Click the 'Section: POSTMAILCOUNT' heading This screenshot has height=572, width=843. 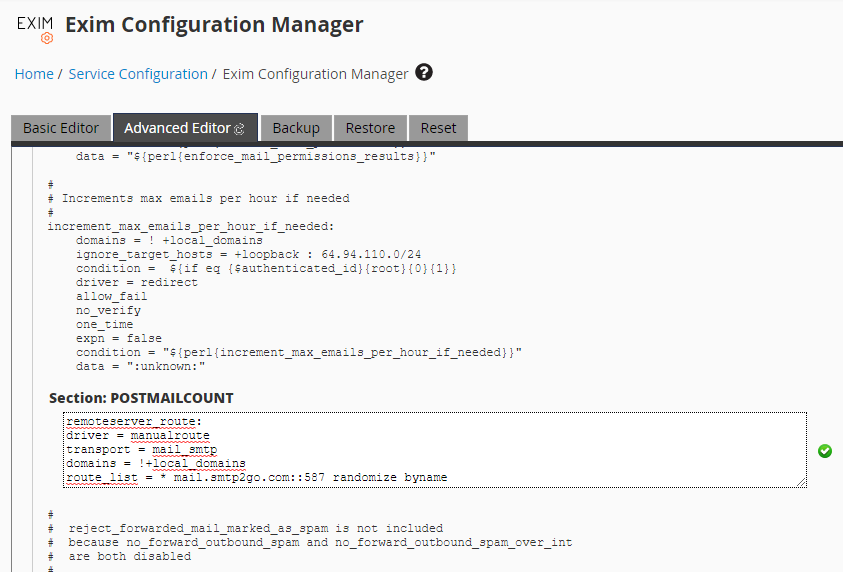pyautogui.click(x=141, y=398)
